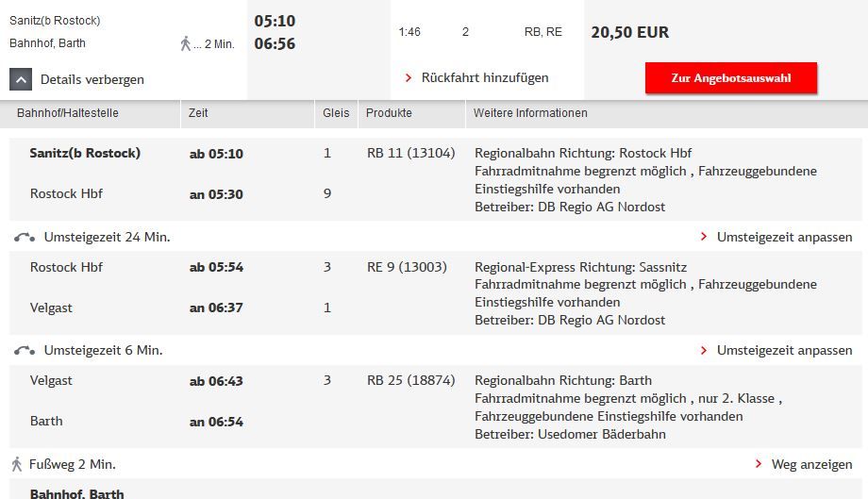The width and height of the screenshot is (868, 499).
Task: Click the pedestrian icon beside Fußweg 2 Min.
Action: tap(17, 464)
